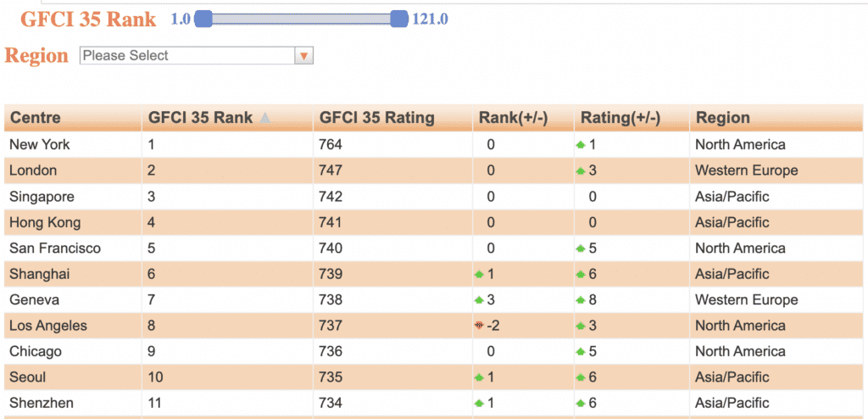The image size is (868, 419).
Task: Select the Los Angeles cell
Action: 73,326
